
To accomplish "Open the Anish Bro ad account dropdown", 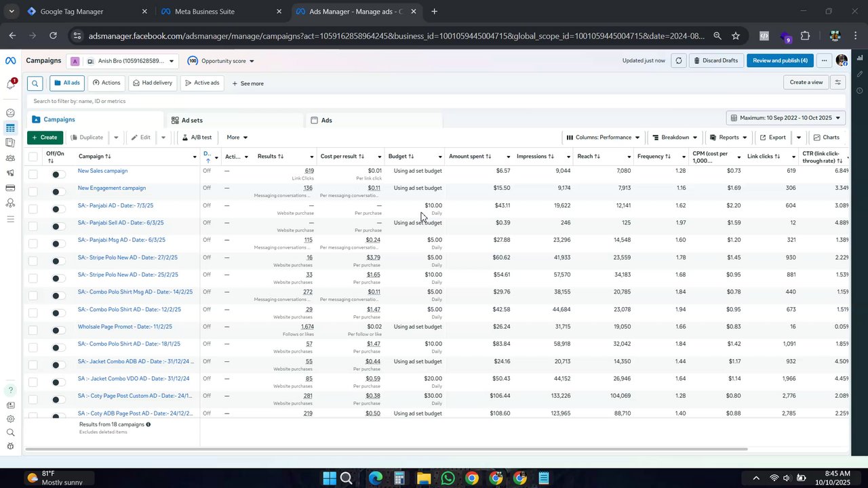I will tap(122, 61).
